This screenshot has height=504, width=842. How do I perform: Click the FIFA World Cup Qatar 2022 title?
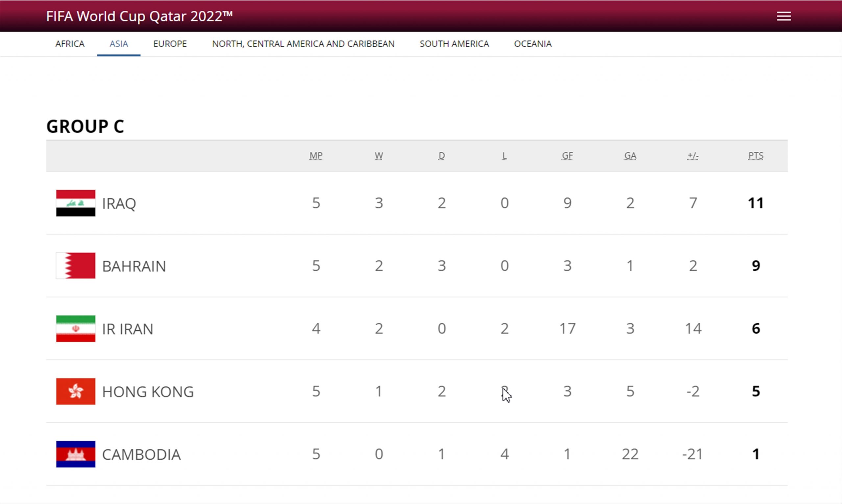click(x=139, y=16)
